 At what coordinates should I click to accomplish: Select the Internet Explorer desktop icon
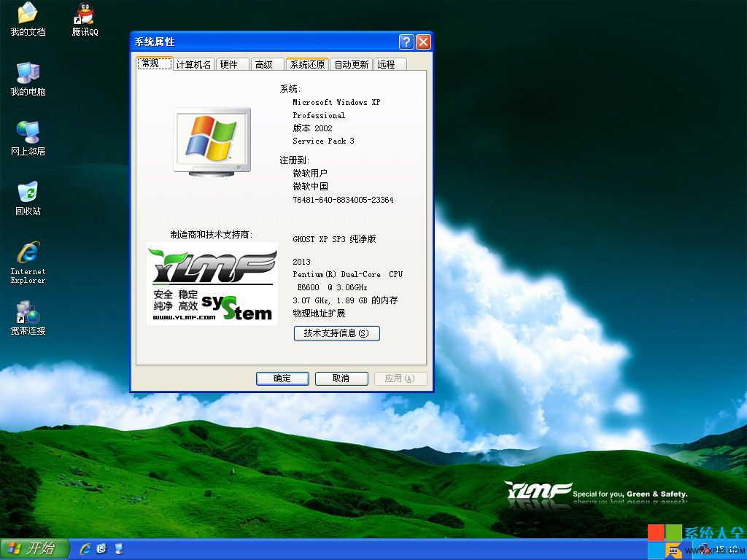coord(28,262)
